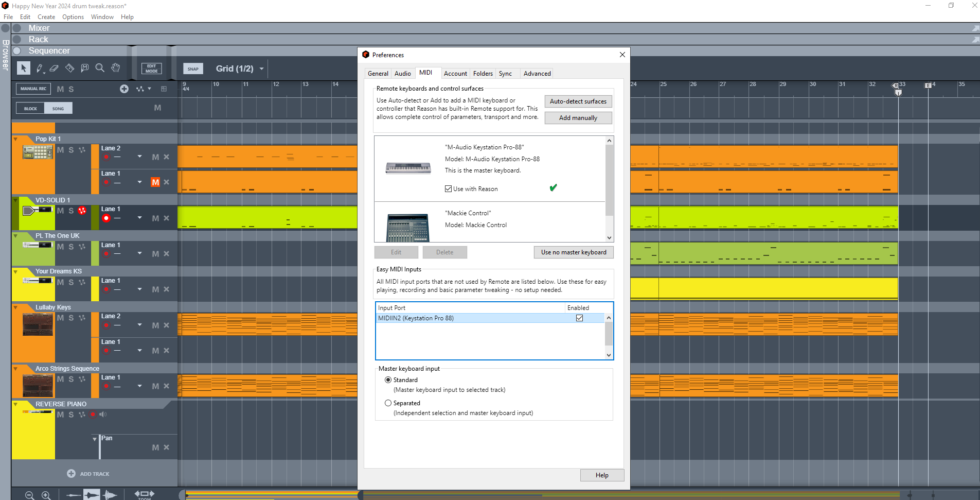Switch to the Audio preferences tab
Viewport: 980px width, 500px height.
point(403,74)
